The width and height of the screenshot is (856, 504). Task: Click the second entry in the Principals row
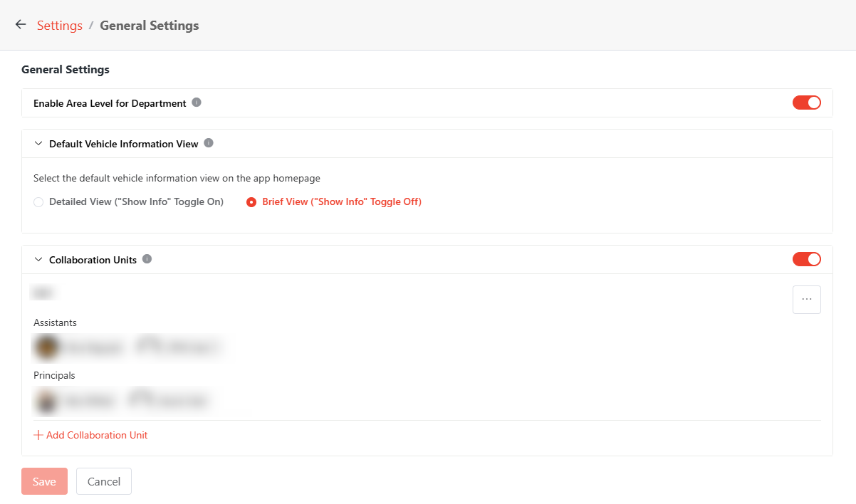tap(169, 400)
